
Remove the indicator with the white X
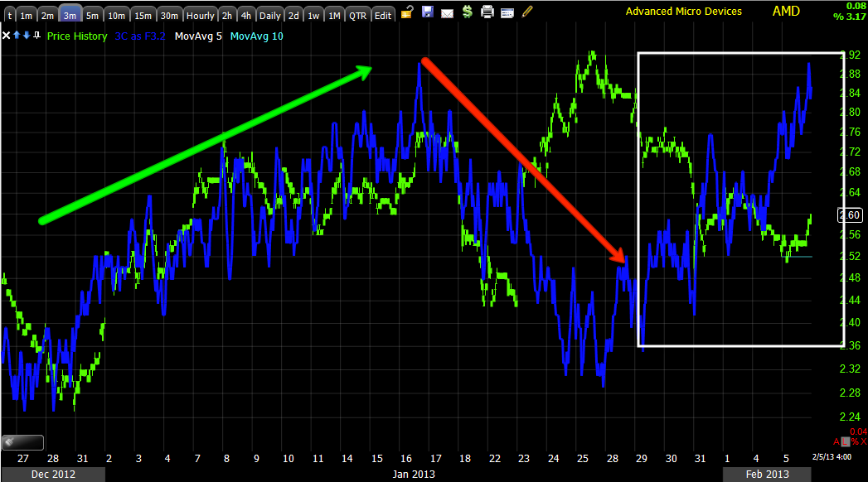[x=6, y=36]
